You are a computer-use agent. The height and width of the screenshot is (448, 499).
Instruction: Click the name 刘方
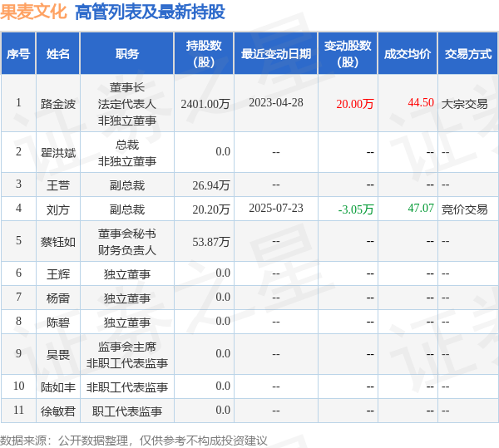(58, 209)
